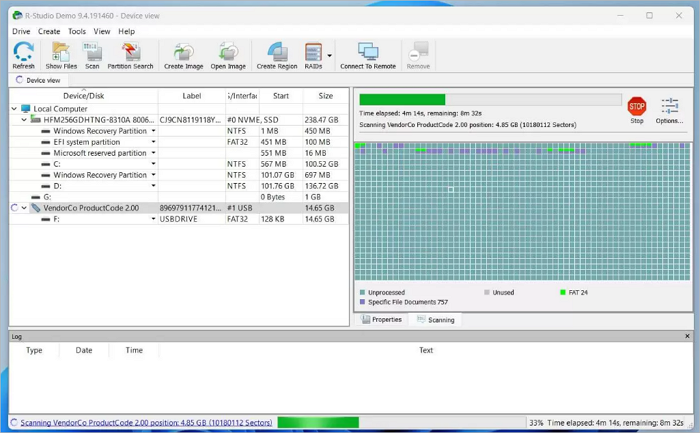
Task: Click the Create Image icon
Action: (x=183, y=55)
